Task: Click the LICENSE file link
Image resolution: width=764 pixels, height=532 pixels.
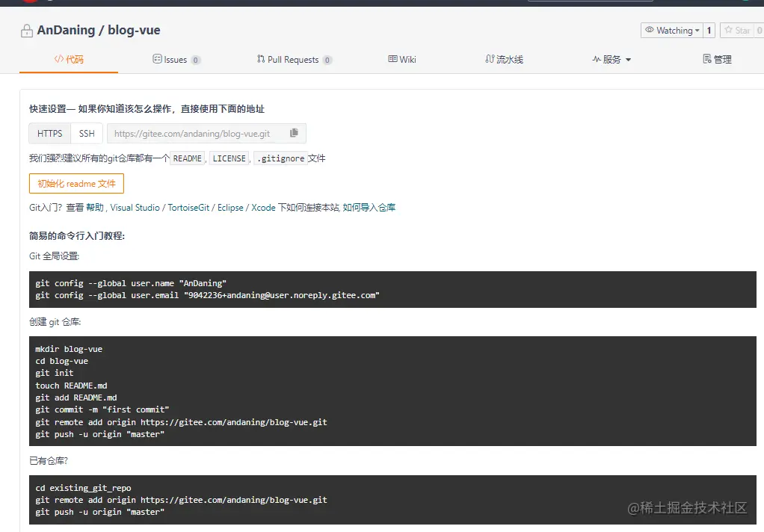Action: click(229, 158)
